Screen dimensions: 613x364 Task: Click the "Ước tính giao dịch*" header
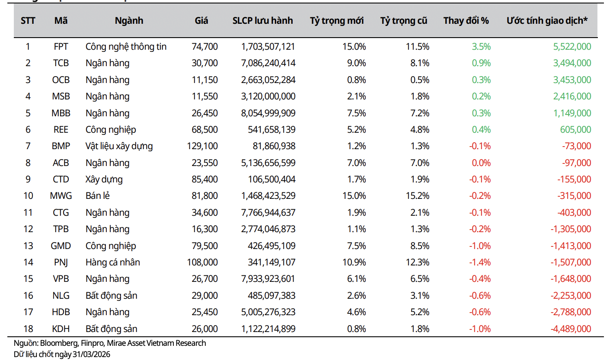tap(547, 21)
